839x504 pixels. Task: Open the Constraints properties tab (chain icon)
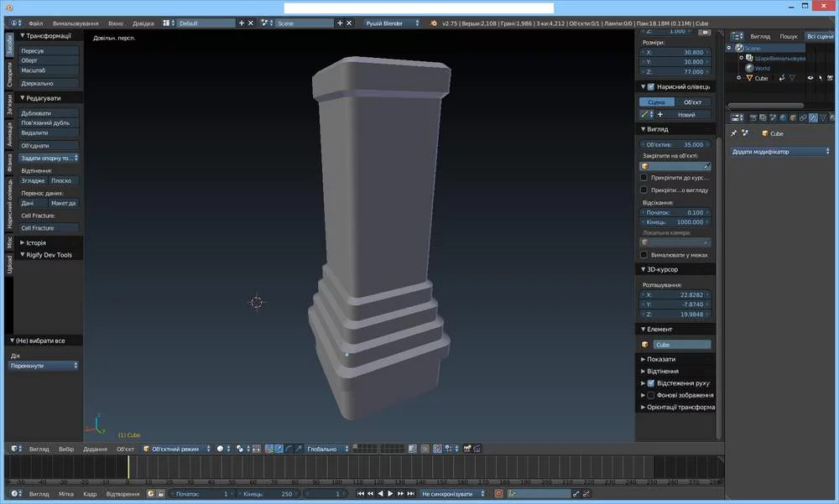click(803, 117)
